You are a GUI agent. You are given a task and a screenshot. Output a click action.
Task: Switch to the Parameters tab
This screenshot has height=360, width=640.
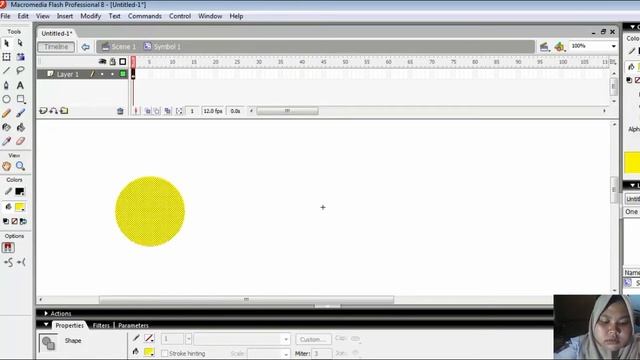[133, 325]
